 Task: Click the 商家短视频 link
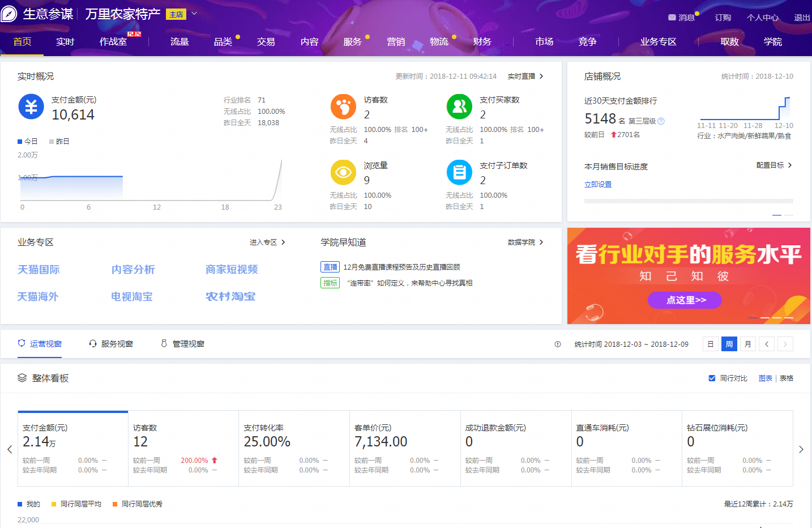232,270
